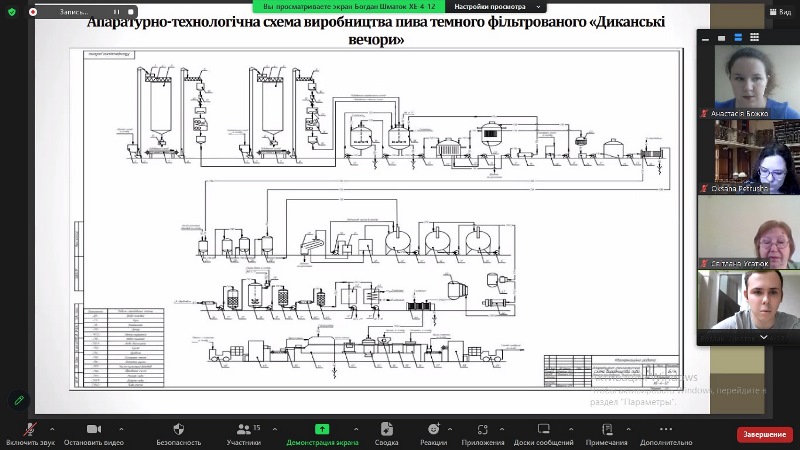This screenshot has width=800, height=450.
Task: Select Oksana Petrusha video thumbnail
Action: [748, 157]
